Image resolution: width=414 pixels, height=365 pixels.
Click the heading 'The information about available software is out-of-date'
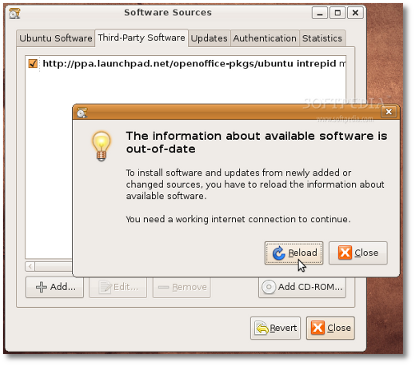257,142
